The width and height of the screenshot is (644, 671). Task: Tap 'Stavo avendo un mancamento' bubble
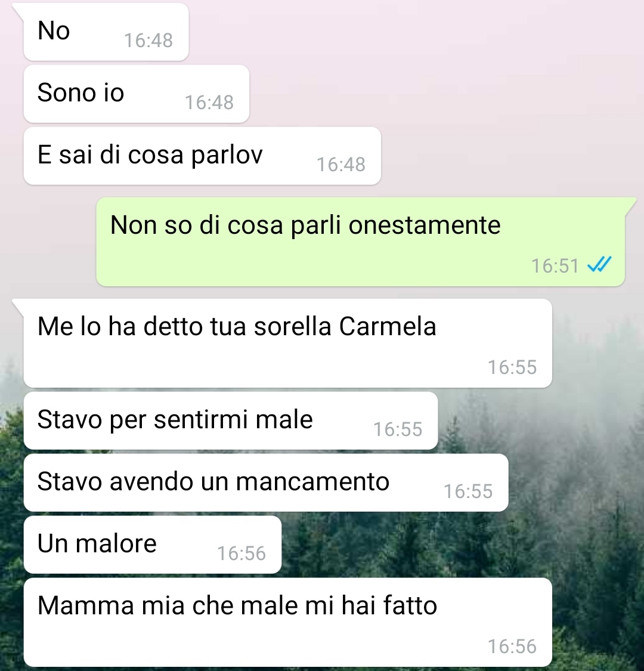click(266, 483)
